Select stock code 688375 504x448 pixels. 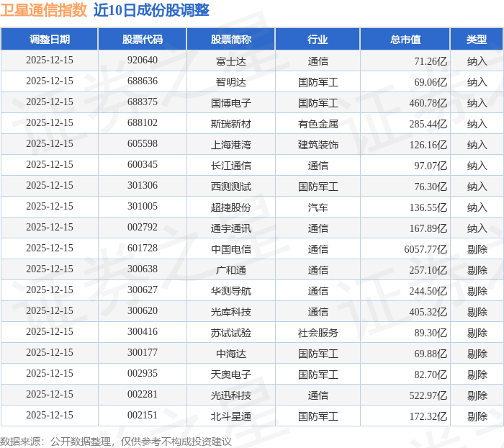(x=143, y=102)
